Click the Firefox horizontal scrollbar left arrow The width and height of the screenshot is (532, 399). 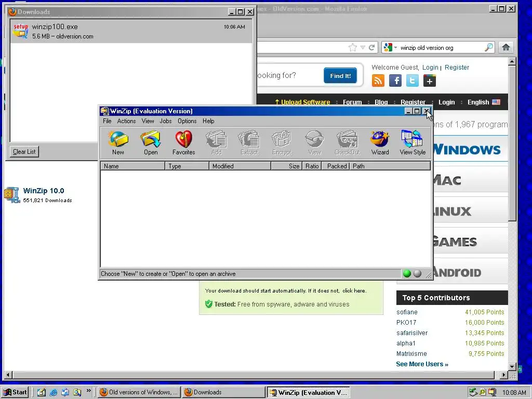[8, 375]
